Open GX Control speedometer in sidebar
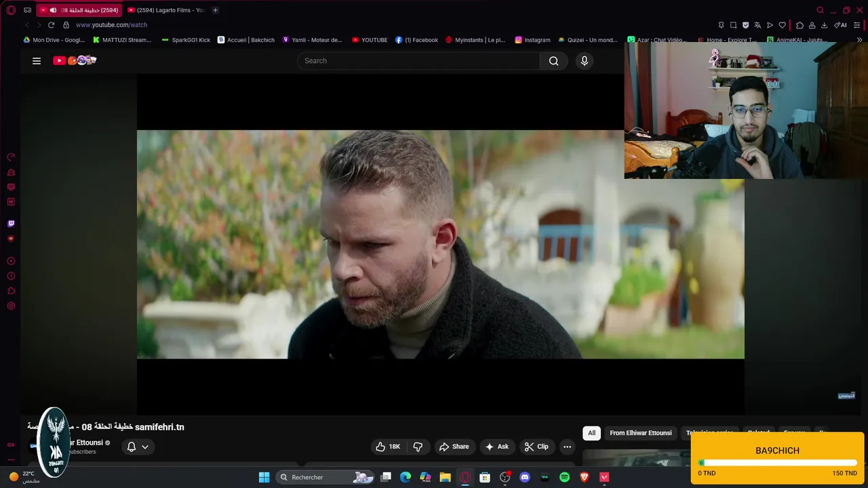Viewport: 868px width, 488px height. coord(11,157)
